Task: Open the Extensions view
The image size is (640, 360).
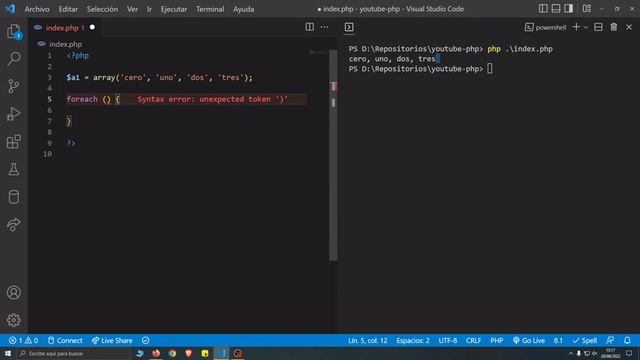Action: tap(13, 142)
